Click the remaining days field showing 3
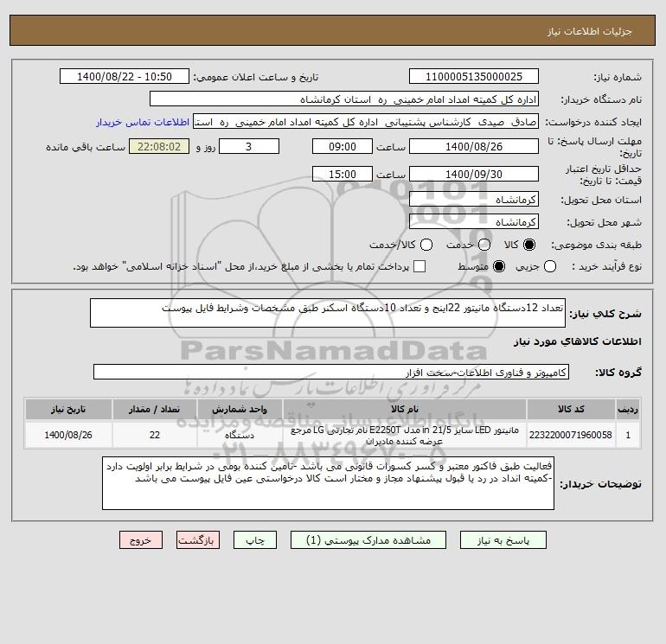The image size is (666, 644). pyautogui.click(x=249, y=146)
